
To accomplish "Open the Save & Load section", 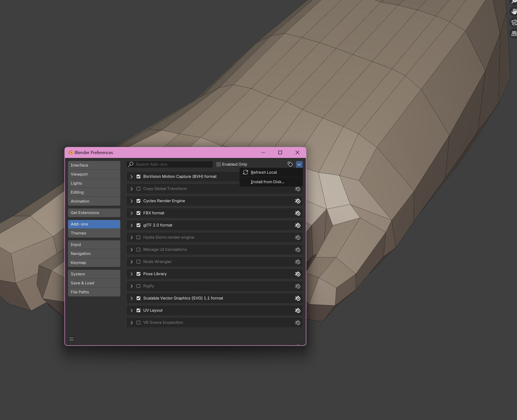I will 94,283.
